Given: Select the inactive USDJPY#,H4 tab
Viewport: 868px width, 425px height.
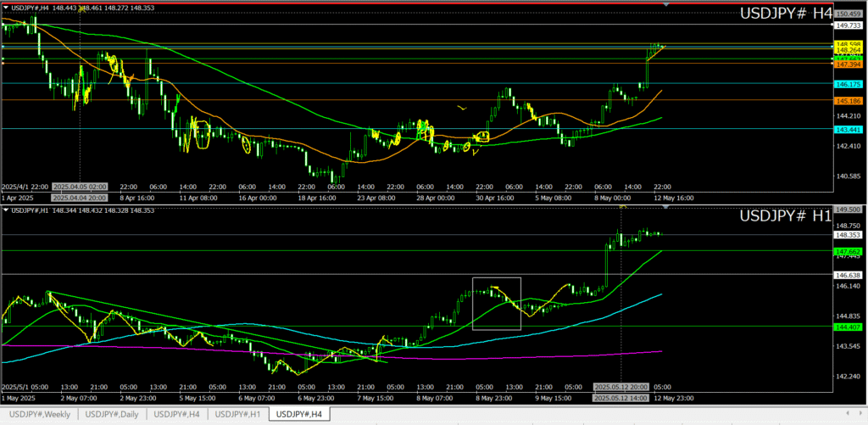Looking at the screenshot, I should pos(177,414).
